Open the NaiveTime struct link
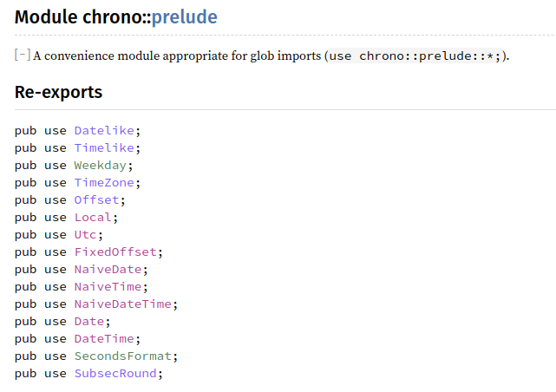The height and width of the screenshot is (392, 556). [x=108, y=287]
